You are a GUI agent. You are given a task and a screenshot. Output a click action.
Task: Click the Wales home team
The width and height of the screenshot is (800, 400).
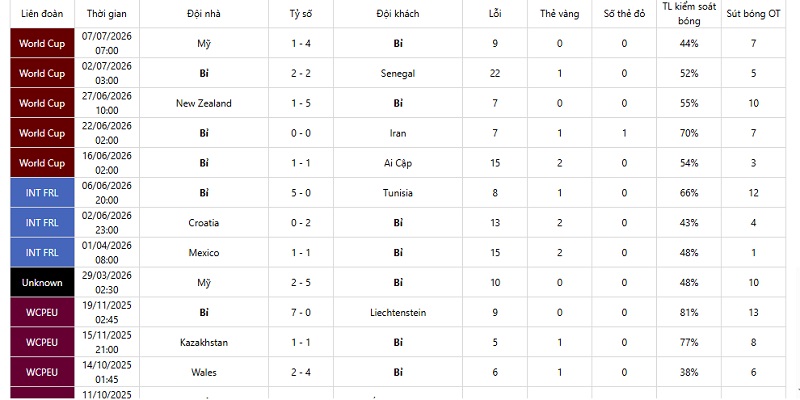[204, 372]
